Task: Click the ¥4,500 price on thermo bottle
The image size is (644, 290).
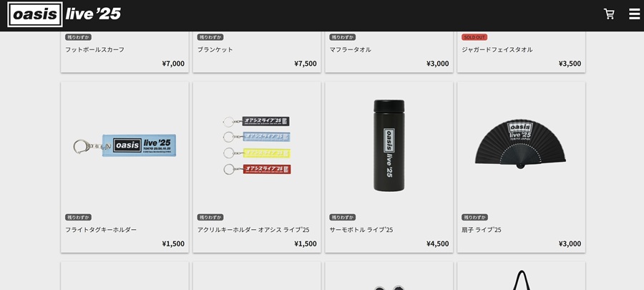Action: pyautogui.click(x=437, y=243)
